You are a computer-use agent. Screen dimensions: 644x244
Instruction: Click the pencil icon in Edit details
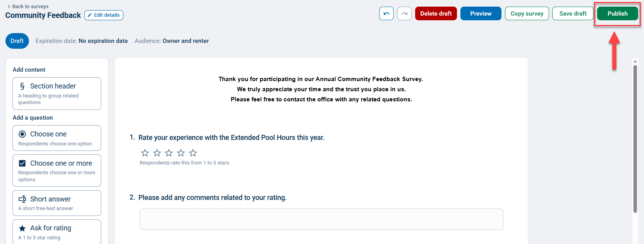89,15
